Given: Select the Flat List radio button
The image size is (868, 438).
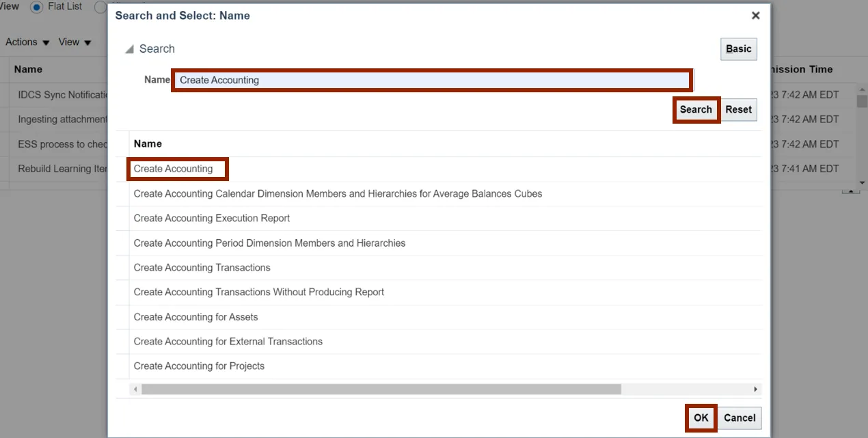Looking at the screenshot, I should coord(36,7).
